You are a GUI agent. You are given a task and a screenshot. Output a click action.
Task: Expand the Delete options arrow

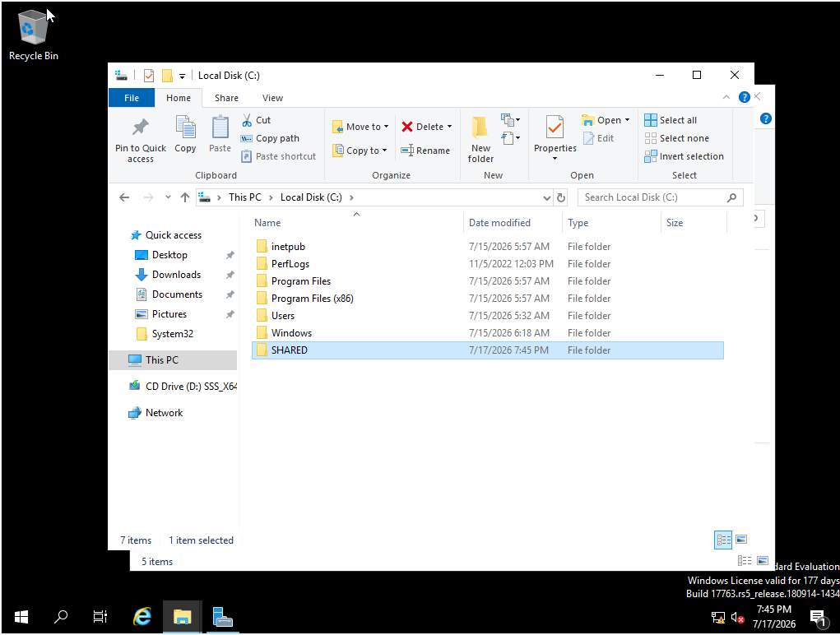coord(449,127)
